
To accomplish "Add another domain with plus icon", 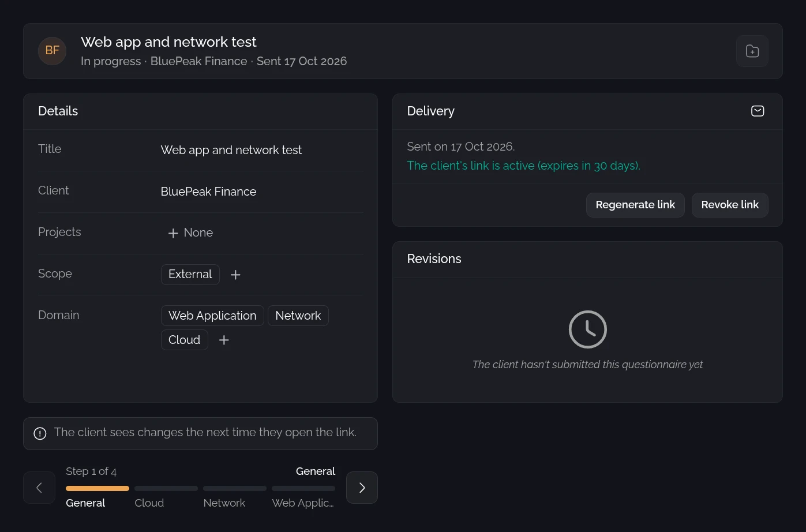I will pyautogui.click(x=224, y=340).
